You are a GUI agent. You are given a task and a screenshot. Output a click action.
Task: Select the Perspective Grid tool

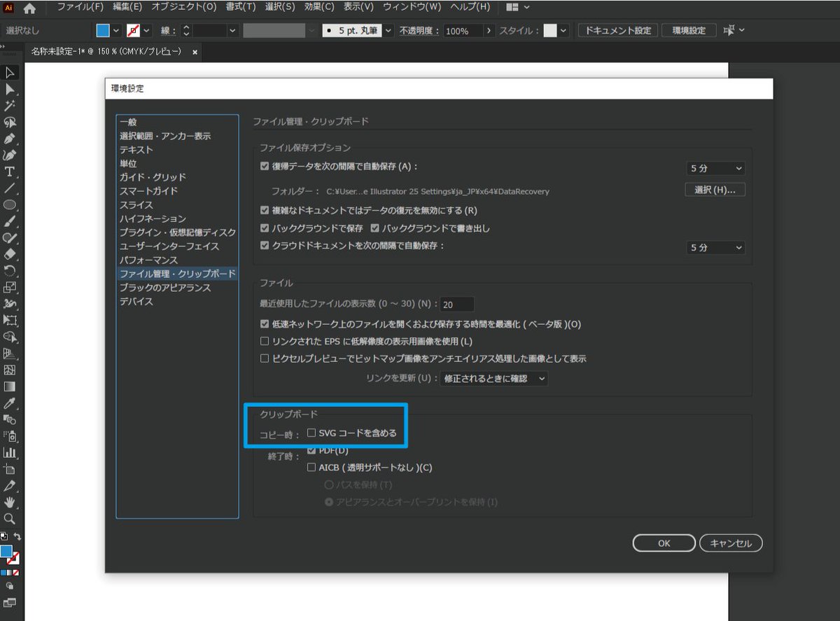(x=10, y=354)
